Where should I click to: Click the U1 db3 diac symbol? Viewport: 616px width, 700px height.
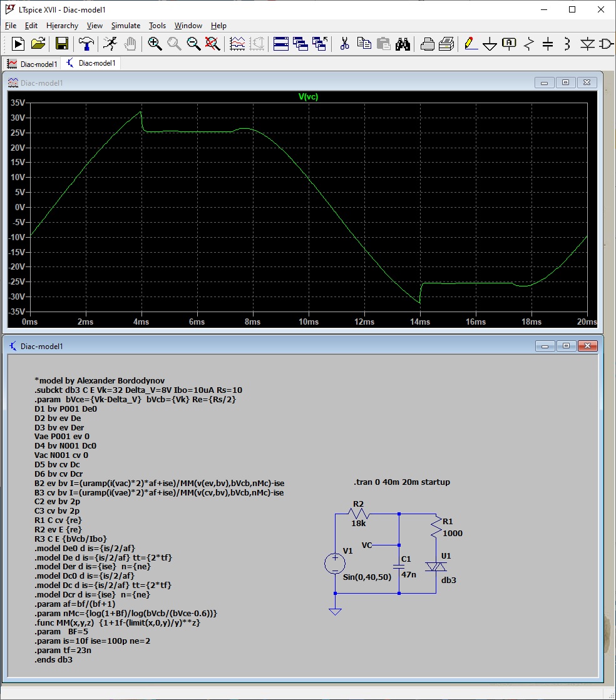click(x=436, y=567)
